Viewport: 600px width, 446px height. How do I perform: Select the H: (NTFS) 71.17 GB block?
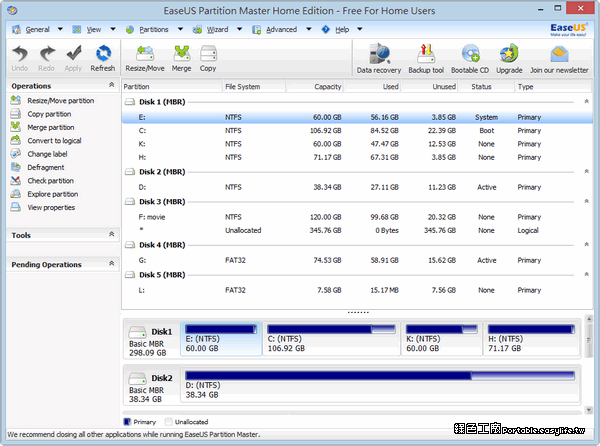click(x=531, y=339)
